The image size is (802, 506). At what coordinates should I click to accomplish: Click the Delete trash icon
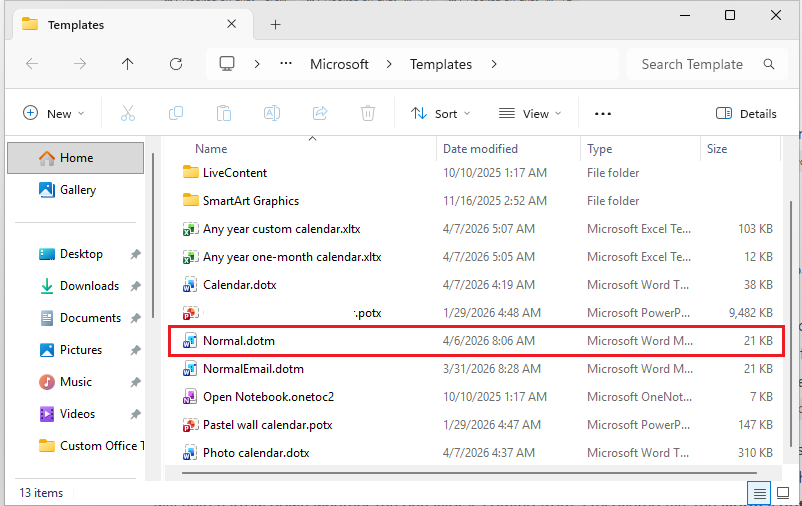tap(368, 113)
